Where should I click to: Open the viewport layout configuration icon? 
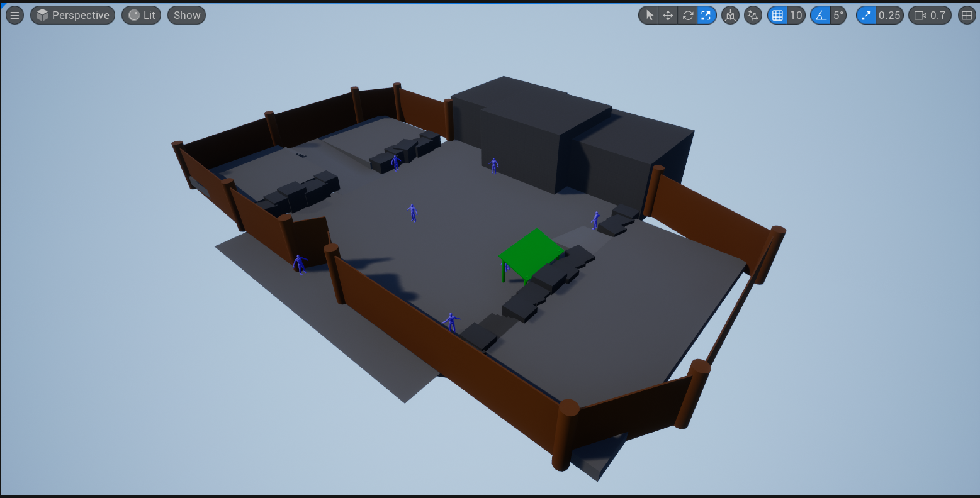[966, 15]
